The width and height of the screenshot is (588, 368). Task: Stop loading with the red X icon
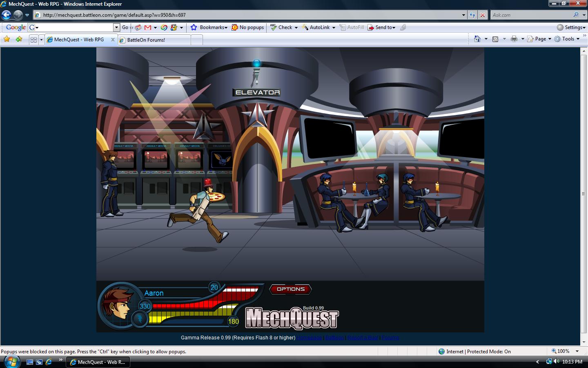pyautogui.click(x=483, y=15)
